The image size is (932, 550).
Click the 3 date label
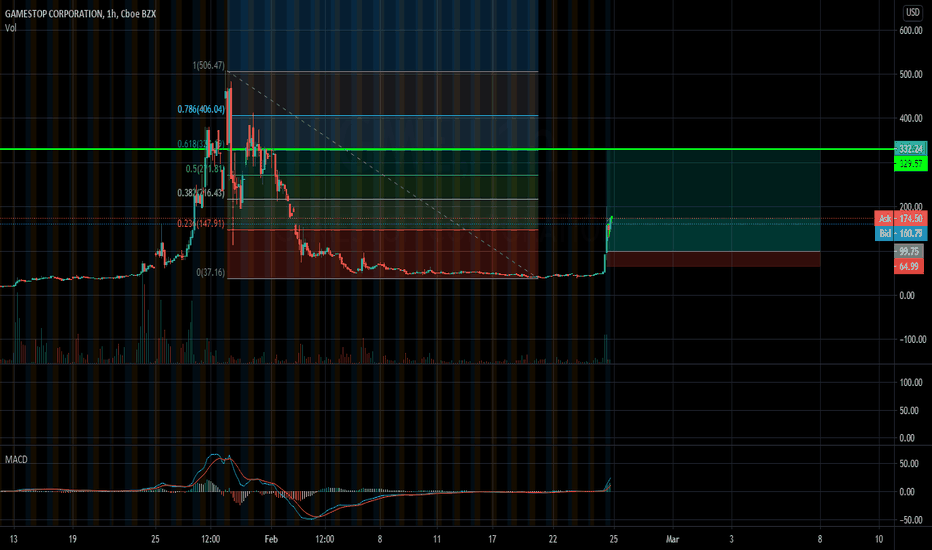[732, 539]
